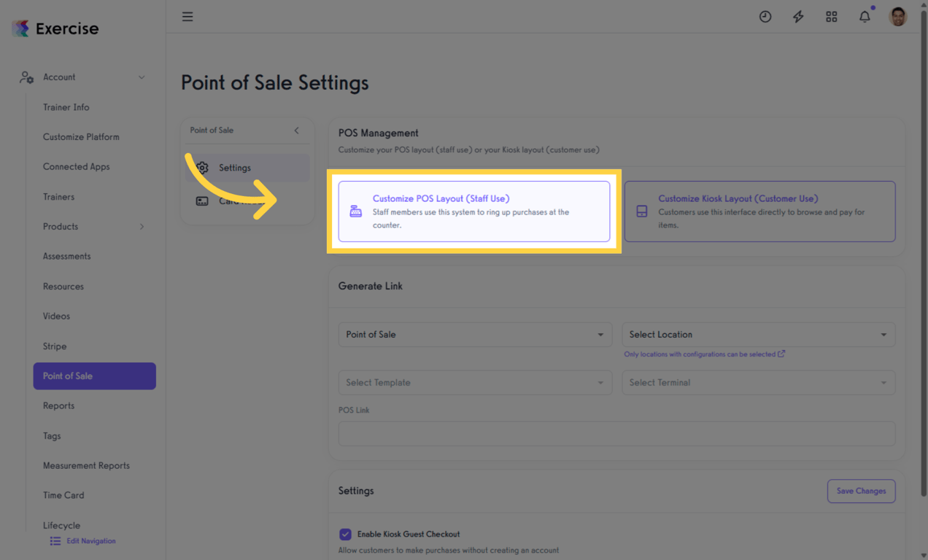Open the clock history icon
This screenshot has width=928, height=560.
(x=765, y=17)
